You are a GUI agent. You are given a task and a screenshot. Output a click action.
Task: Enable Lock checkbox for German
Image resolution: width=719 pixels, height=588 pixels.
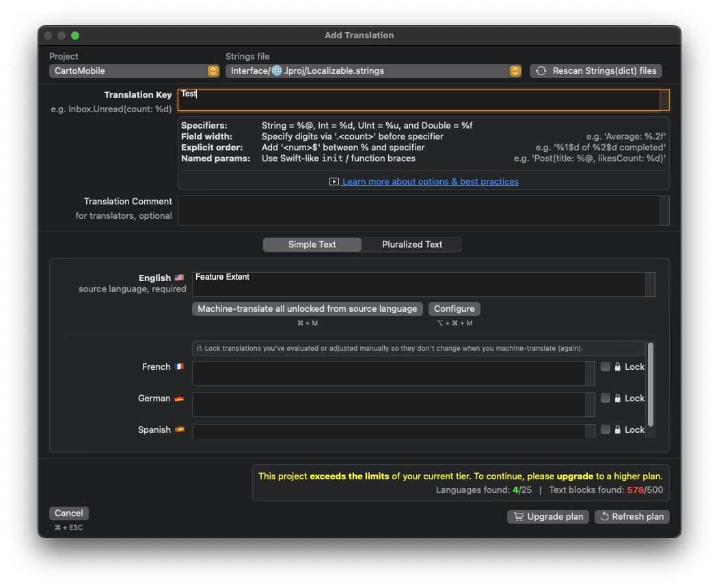pyautogui.click(x=606, y=398)
